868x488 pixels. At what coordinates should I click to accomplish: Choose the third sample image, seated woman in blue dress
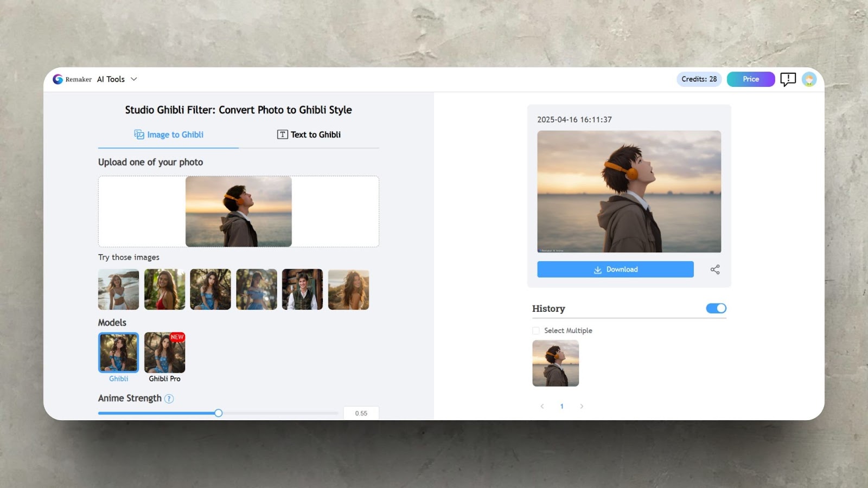point(210,290)
